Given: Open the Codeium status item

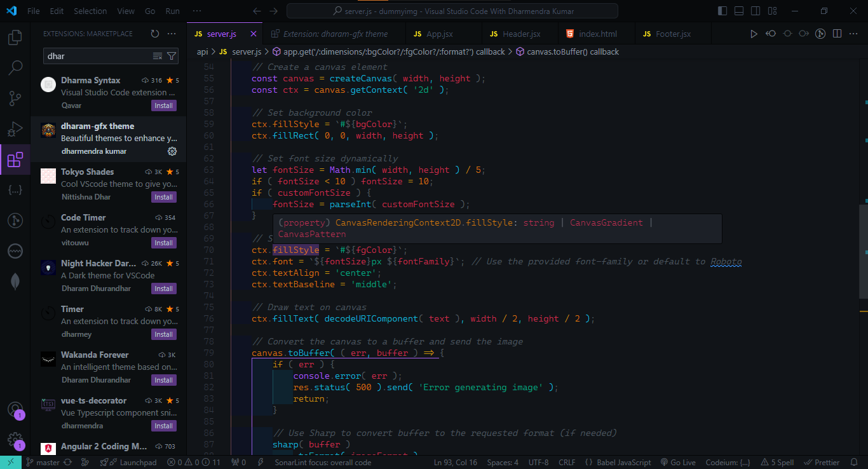Looking at the screenshot, I should pyautogui.click(x=728, y=463).
